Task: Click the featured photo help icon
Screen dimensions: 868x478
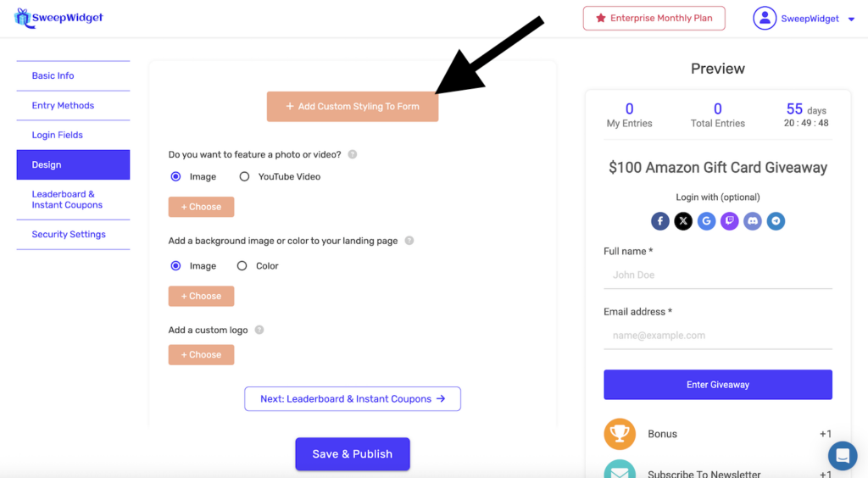Action: pyautogui.click(x=353, y=155)
